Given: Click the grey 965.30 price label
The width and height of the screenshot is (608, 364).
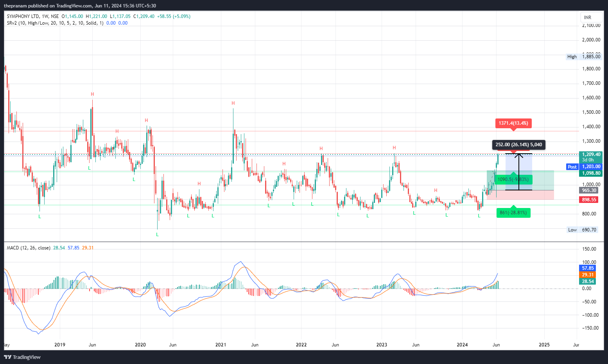Looking at the screenshot, I should 588,190.
